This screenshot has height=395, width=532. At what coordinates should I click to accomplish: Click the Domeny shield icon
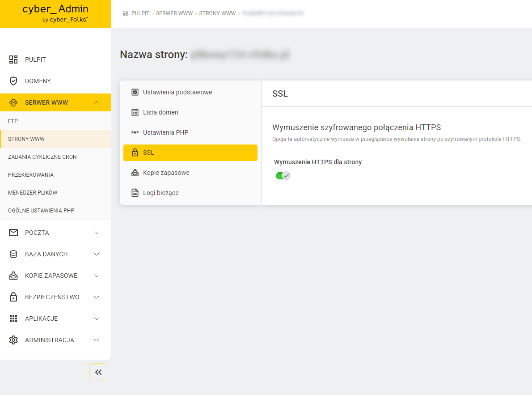[x=13, y=81]
